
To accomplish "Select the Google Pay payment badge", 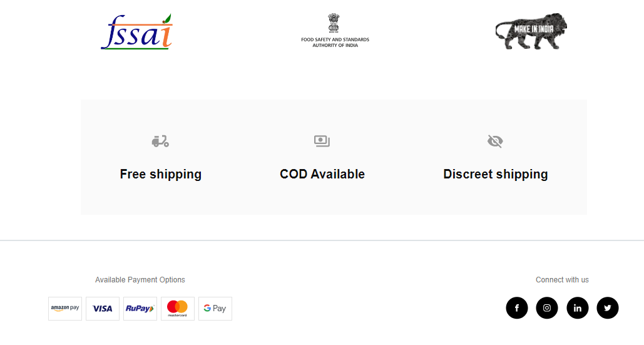I will pyautogui.click(x=215, y=309).
